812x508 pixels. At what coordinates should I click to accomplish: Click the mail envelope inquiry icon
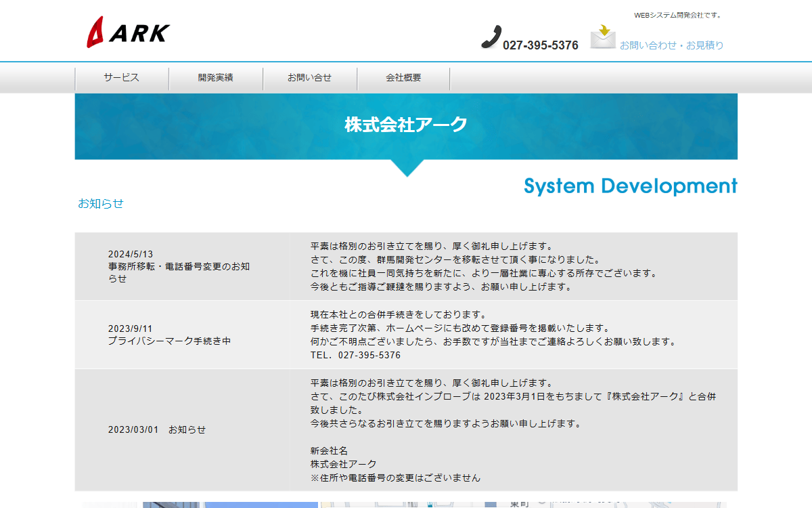click(603, 37)
